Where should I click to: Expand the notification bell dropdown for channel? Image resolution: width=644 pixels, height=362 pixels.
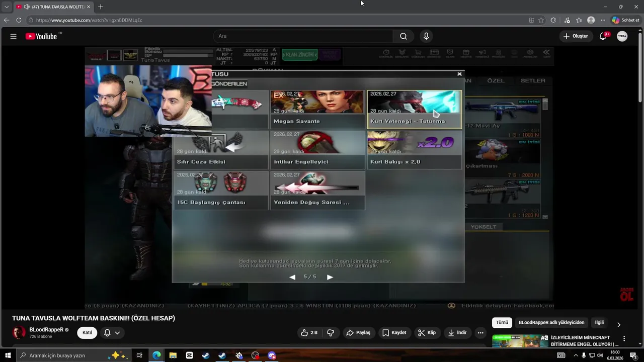pyautogui.click(x=117, y=333)
